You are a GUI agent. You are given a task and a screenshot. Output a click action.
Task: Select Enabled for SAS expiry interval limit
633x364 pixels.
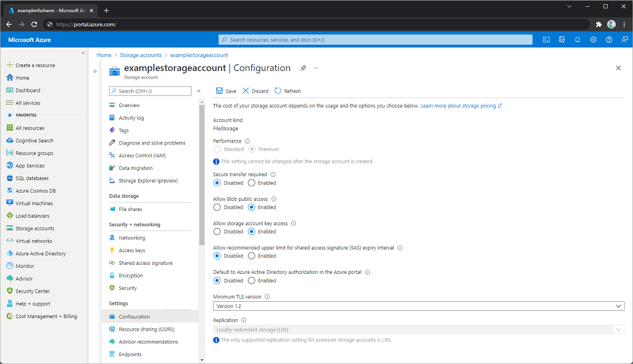[252, 256]
